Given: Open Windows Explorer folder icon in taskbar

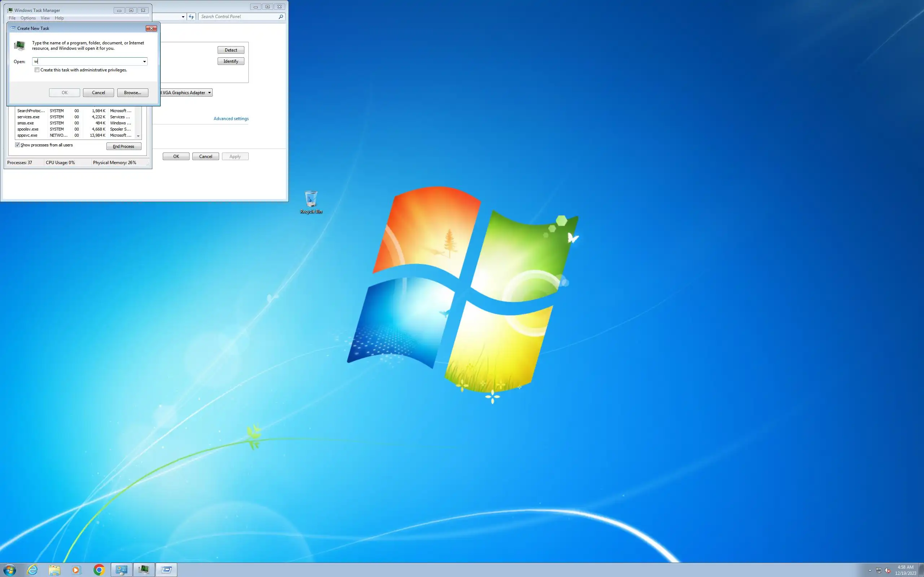Looking at the screenshot, I should [x=55, y=570].
